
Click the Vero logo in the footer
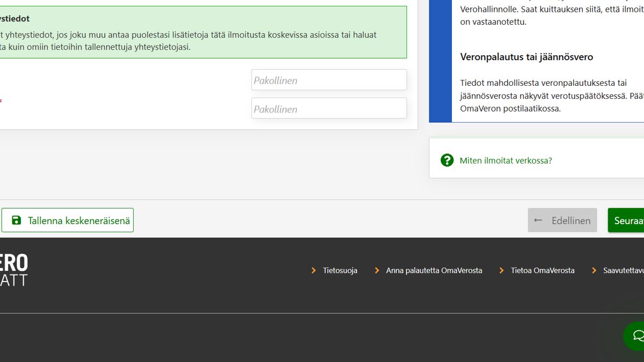click(14, 270)
